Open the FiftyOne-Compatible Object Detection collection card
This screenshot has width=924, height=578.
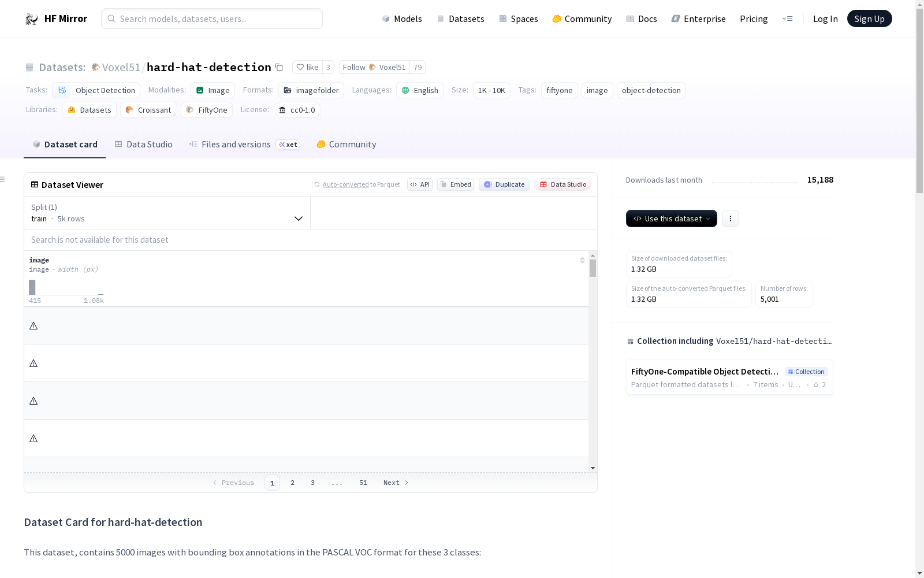coord(729,377)
